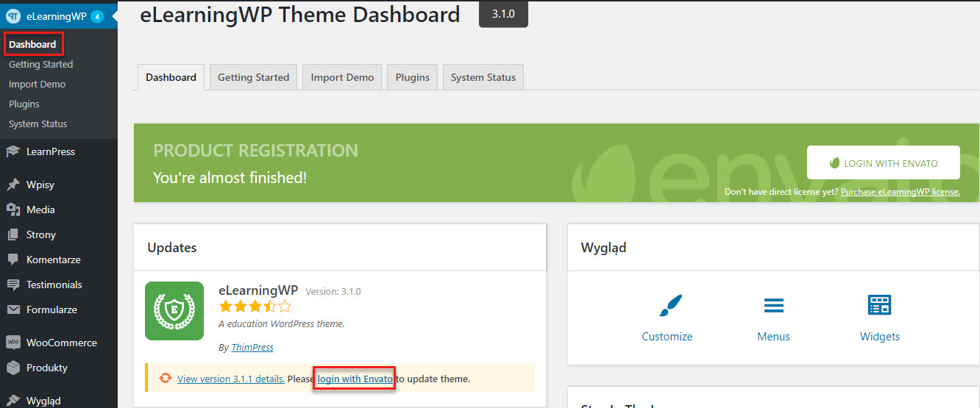Open the Produkty menu label
This screenshot has width=980, height=408.
click(x=47, y=368)
